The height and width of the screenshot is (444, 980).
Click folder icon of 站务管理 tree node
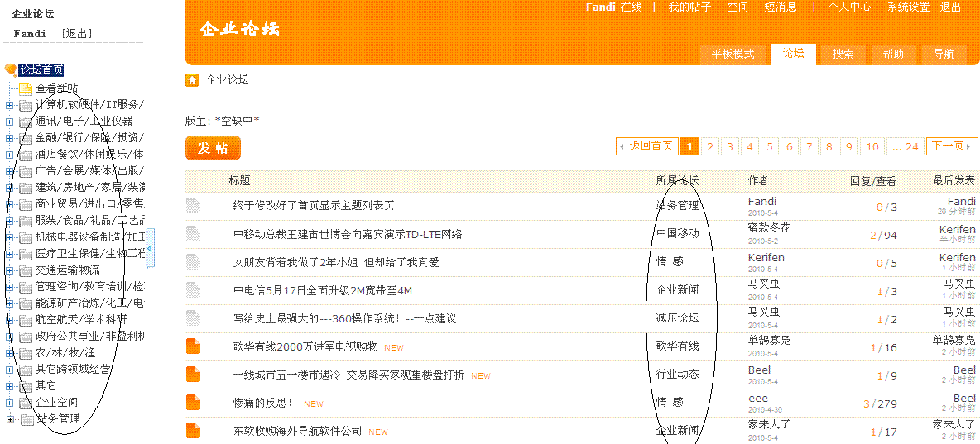coord(26,419)
